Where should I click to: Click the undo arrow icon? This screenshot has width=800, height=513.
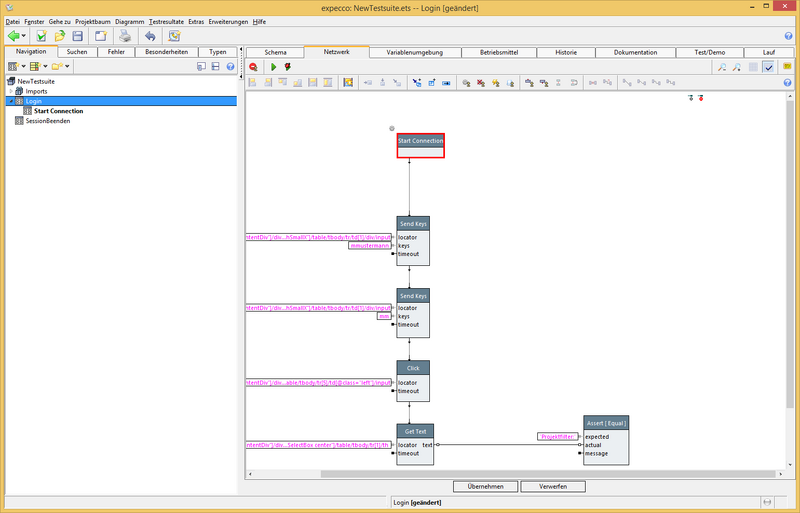[x=150, y=36]
